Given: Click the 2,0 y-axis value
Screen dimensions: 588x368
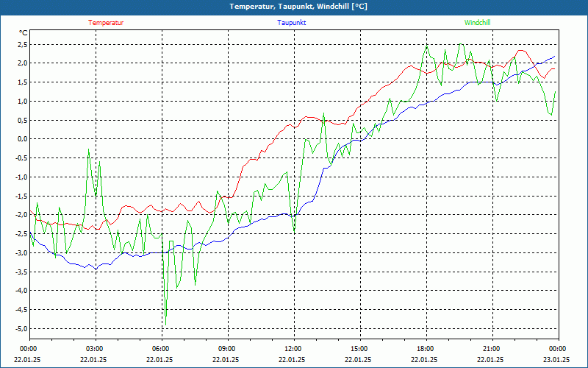Looking at the screenshot, I should click(x=23, y=63).
